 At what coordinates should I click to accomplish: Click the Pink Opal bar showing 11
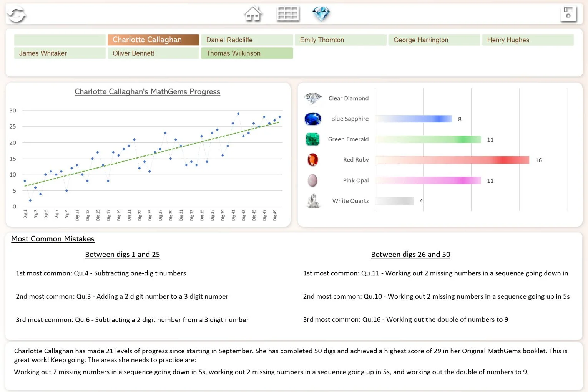[x=428, y=180]
